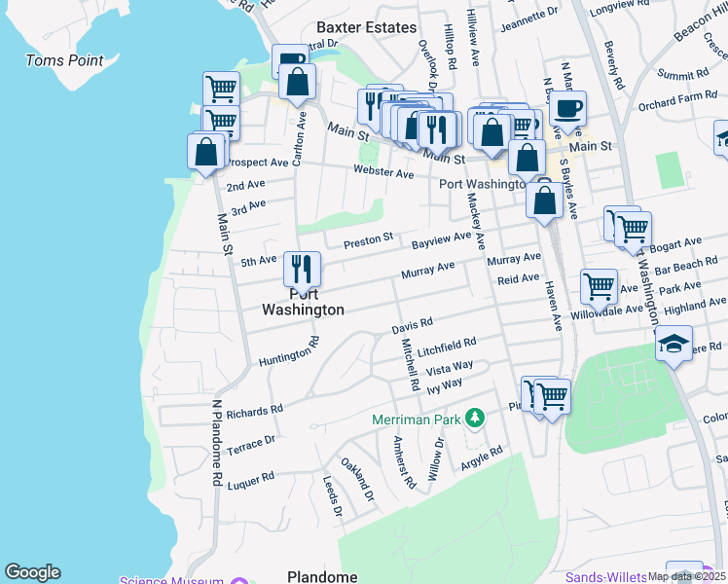Click the Bayview Ave street label
This screenshot has width=728, height=584.
(441, 240)
